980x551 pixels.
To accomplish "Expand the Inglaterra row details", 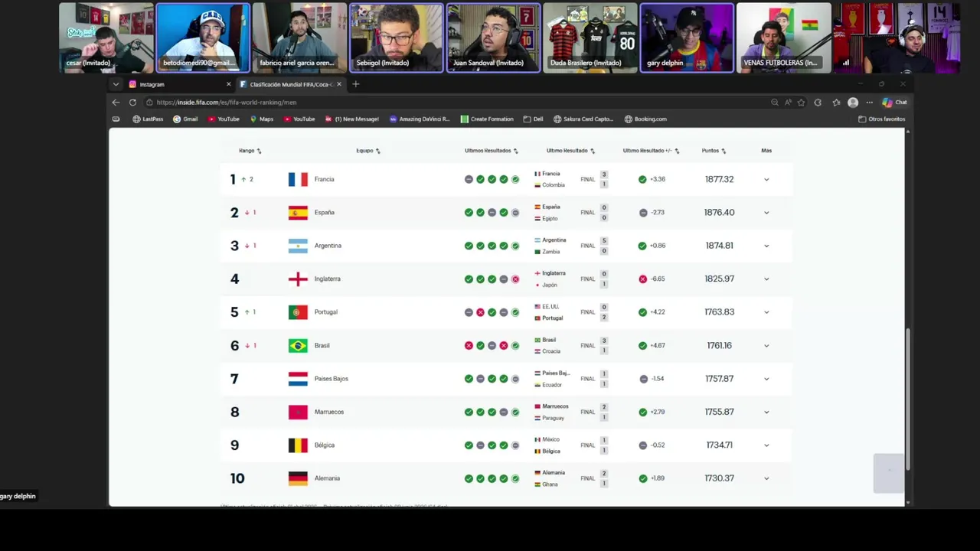I will point(766,279).
